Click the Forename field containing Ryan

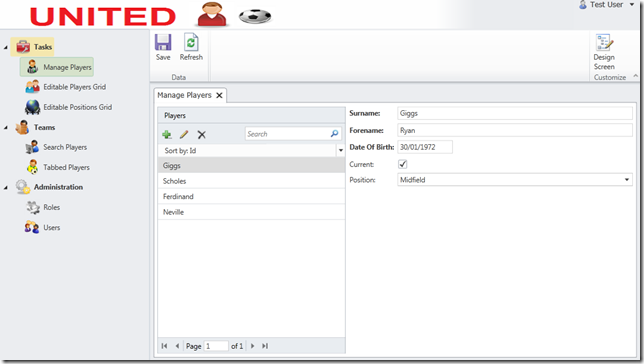pyautogui.click(x=515, y=130)
